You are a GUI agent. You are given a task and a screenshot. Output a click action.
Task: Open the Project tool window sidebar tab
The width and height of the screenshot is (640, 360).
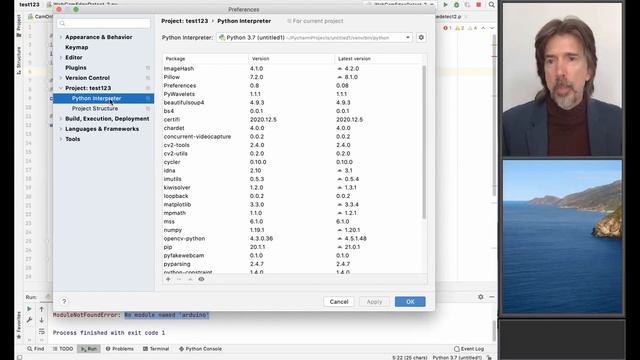click(19, 26)
